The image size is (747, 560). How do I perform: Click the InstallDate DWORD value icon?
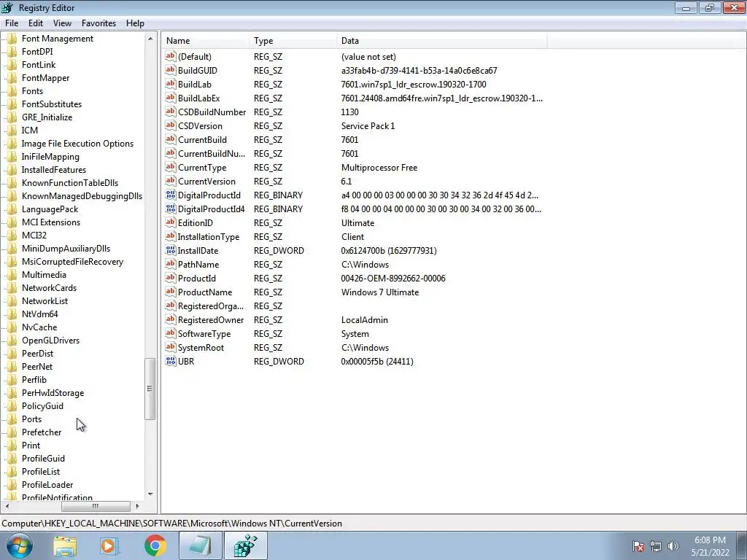pyautogui.click(x=171, y=250)
